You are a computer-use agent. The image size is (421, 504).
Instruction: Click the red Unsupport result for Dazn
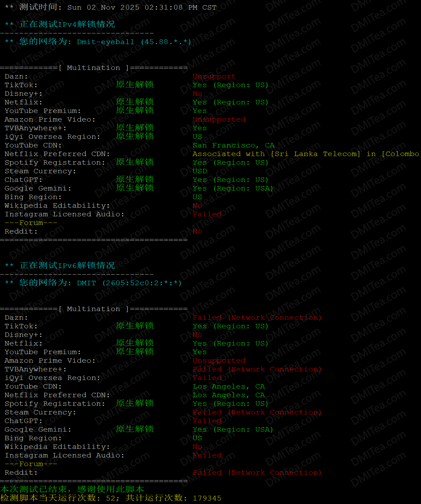pos(214,76)
